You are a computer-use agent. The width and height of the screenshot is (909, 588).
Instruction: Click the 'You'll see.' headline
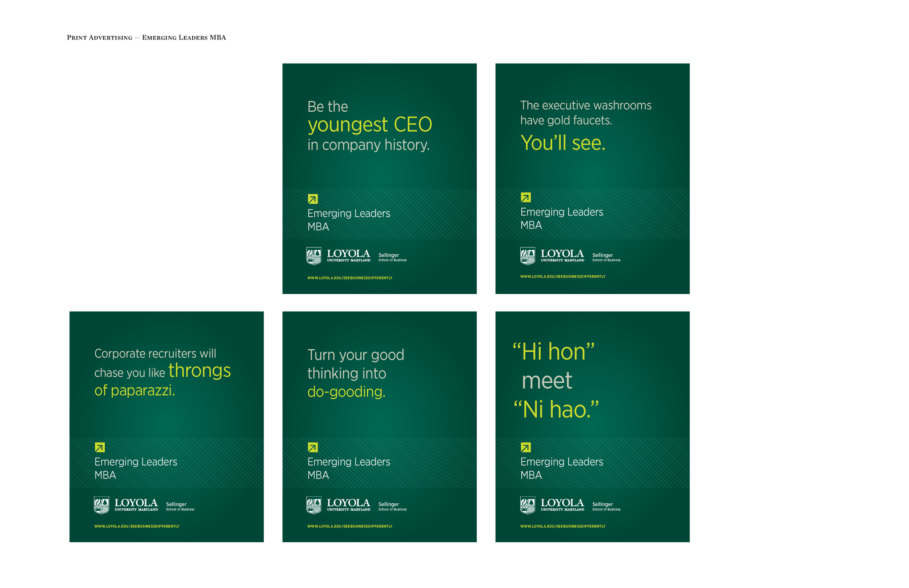[563, 143]
